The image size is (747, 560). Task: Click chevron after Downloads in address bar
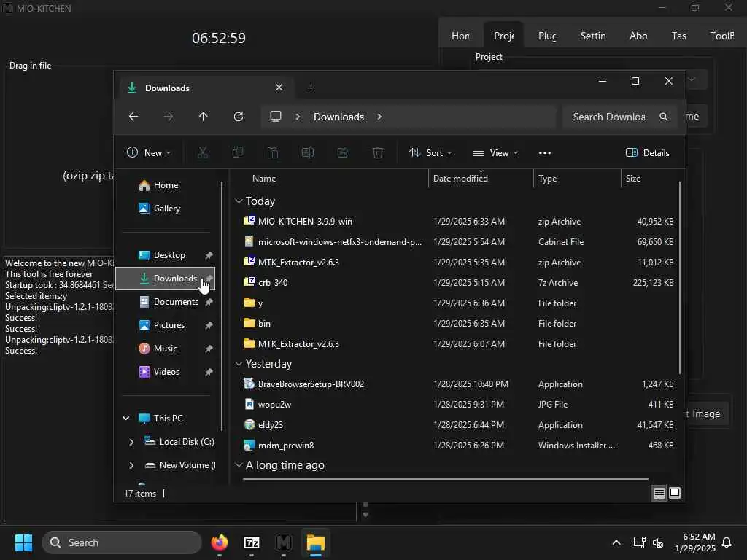tap(379, 117)
